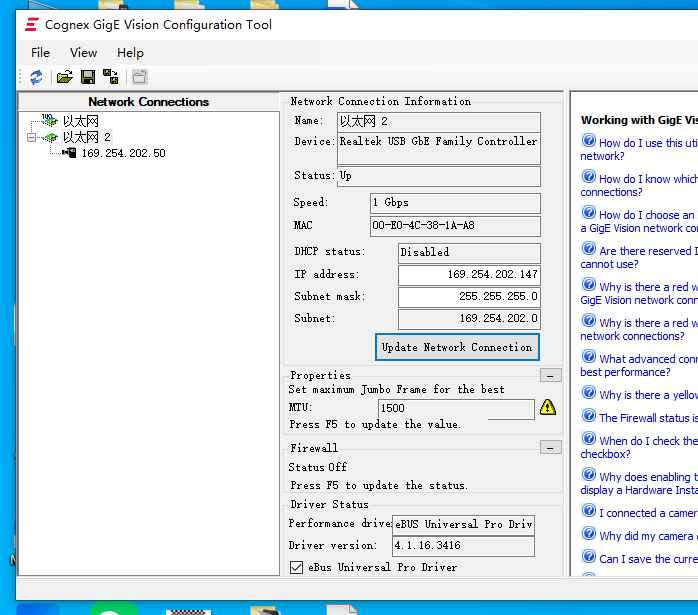Collapse the Firewall section

[550, 447]
